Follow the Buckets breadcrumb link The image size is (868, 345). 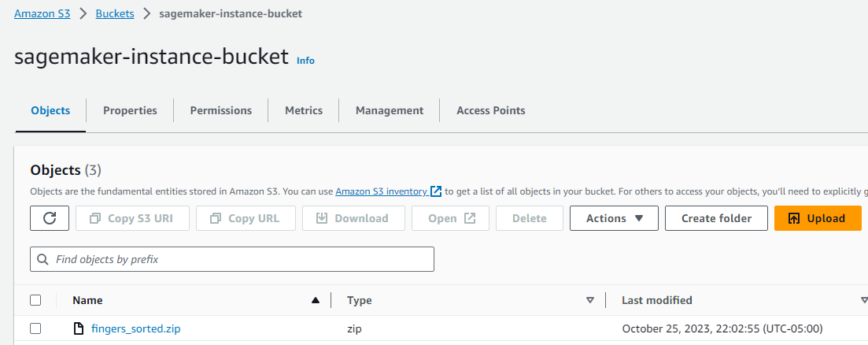point(115,14)
